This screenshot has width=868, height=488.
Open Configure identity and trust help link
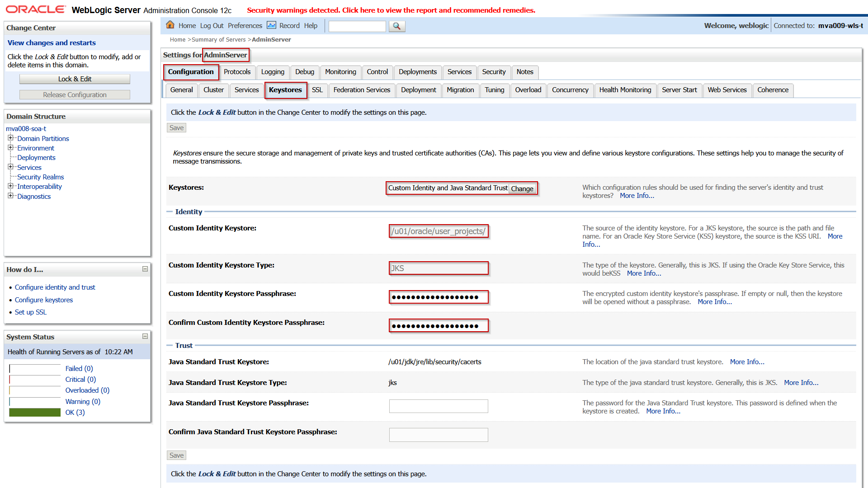click(x=55, y=287)
